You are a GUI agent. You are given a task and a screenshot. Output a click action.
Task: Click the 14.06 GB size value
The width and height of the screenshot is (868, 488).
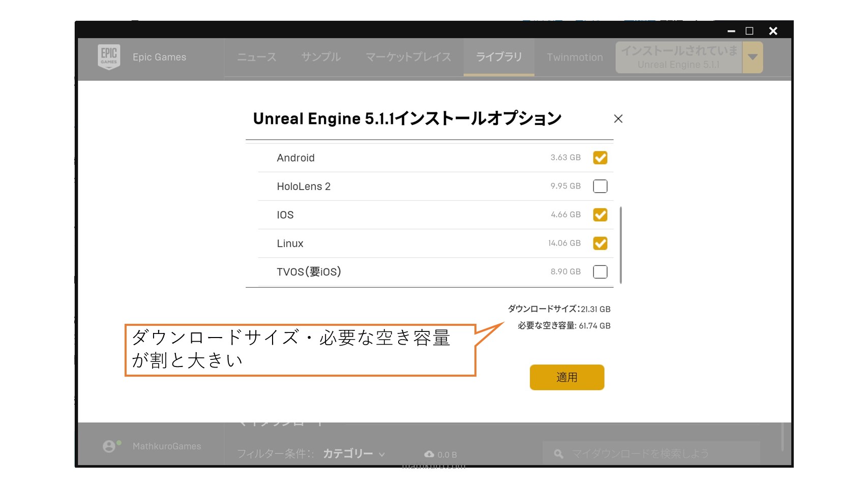[564, 243]
